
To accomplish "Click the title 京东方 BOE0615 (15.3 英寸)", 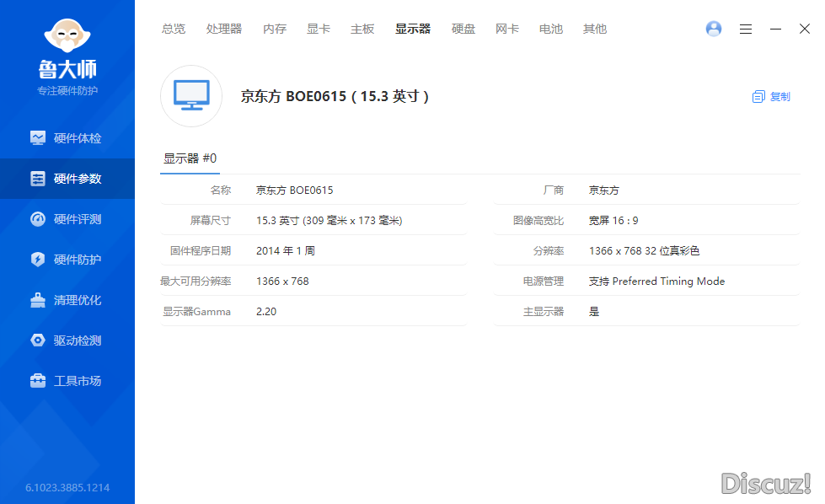I will tap(335, 96).
